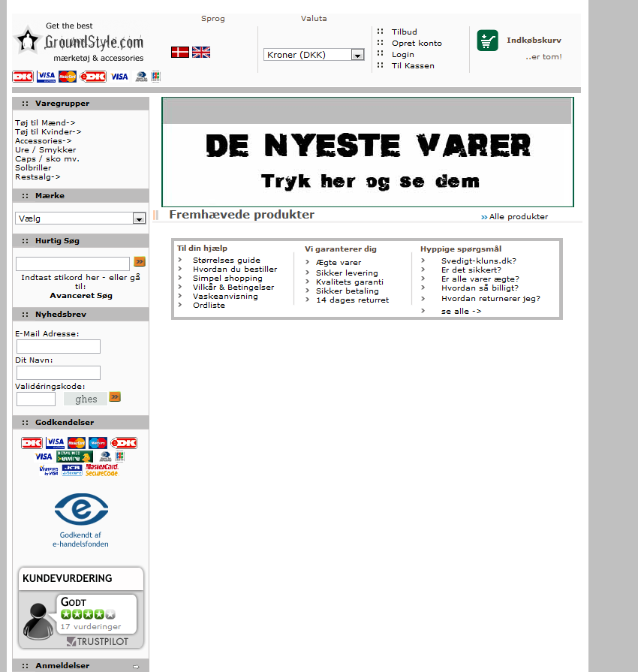Switch language to Danish flag
The height and width of the screenshot is (672, 638).
click(x=179, y=52)
